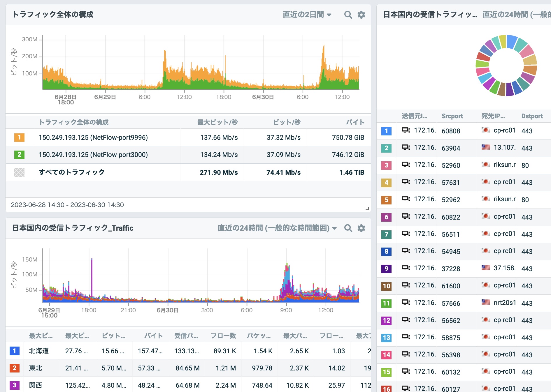Open gear settings for the トラフィック全体の構成 panel
Screen dimensions: 551x392
361,15
